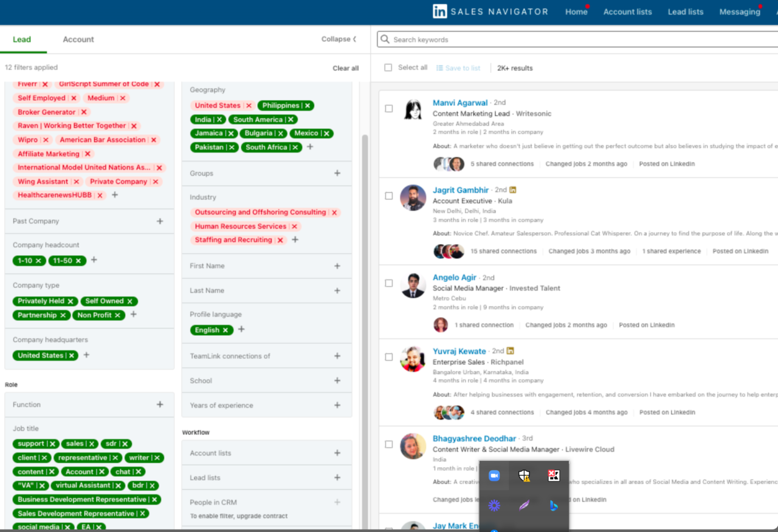This screenshot has width=778, height=532.
Task: Open Zoom from the taskbar popup
Action: [494, 475]
